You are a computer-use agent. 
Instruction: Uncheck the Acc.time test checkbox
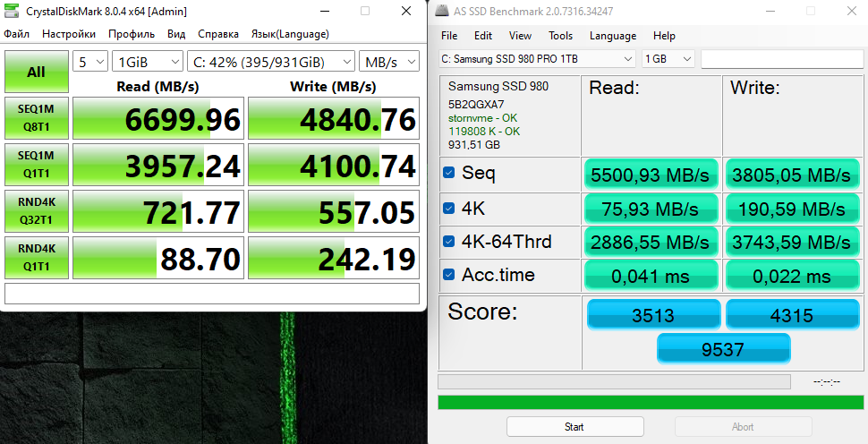[449, 275]
